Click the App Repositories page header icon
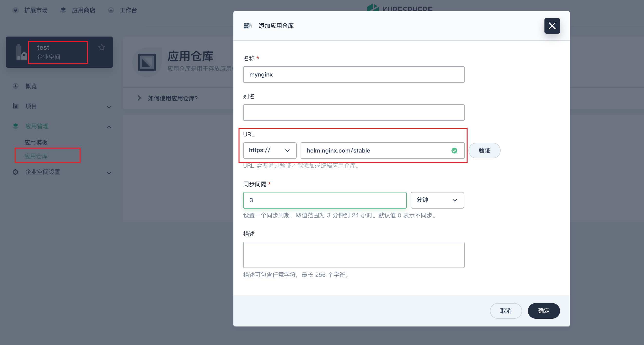Image resolution: width=644 pixels, height=345 pixels. pos(147,62)
